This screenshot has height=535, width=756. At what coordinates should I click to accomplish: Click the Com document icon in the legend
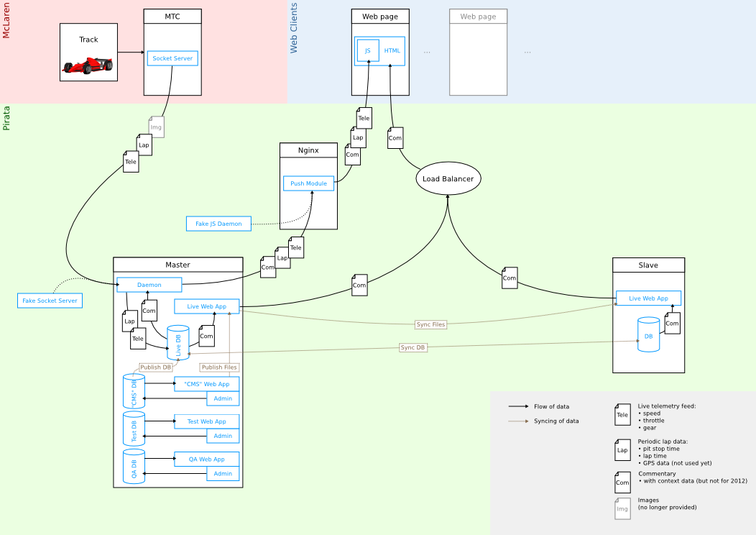(x=622, y=483)
